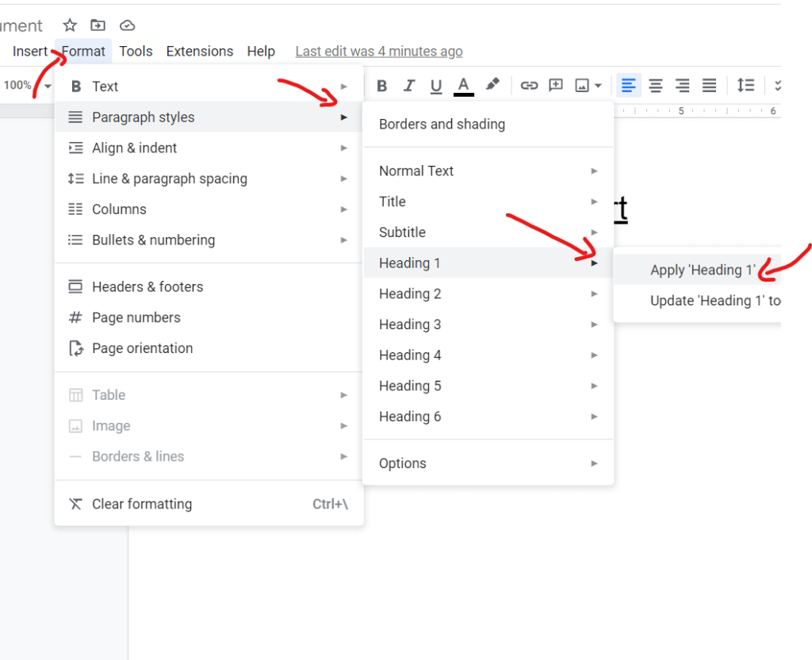
Task: Open the 100% zoom dropdown
Action: (26, 86)
